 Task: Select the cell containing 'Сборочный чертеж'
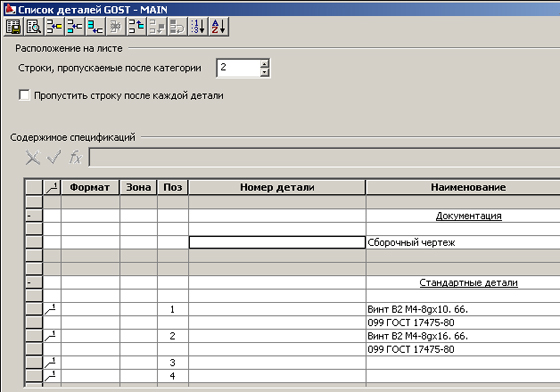tap(463, 242)
